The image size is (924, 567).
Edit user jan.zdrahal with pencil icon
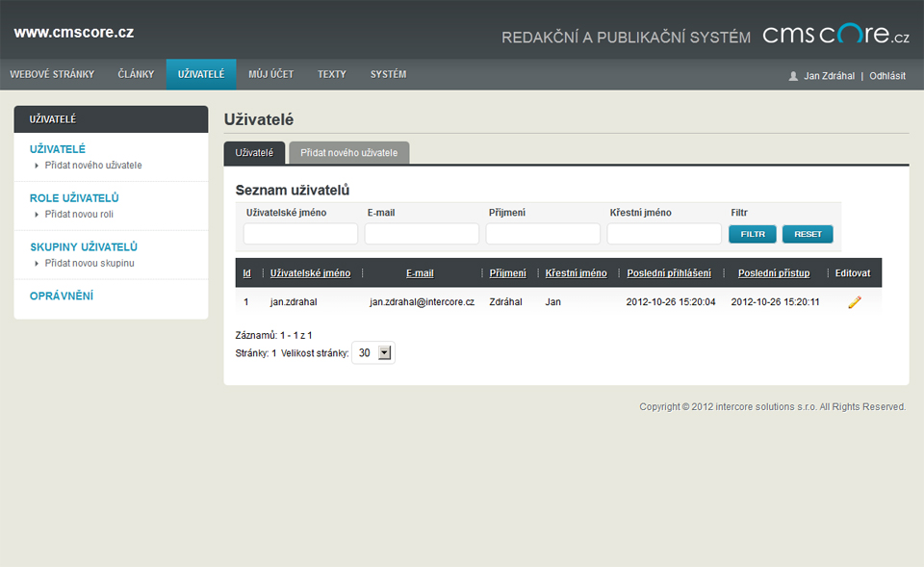(855, 302)
